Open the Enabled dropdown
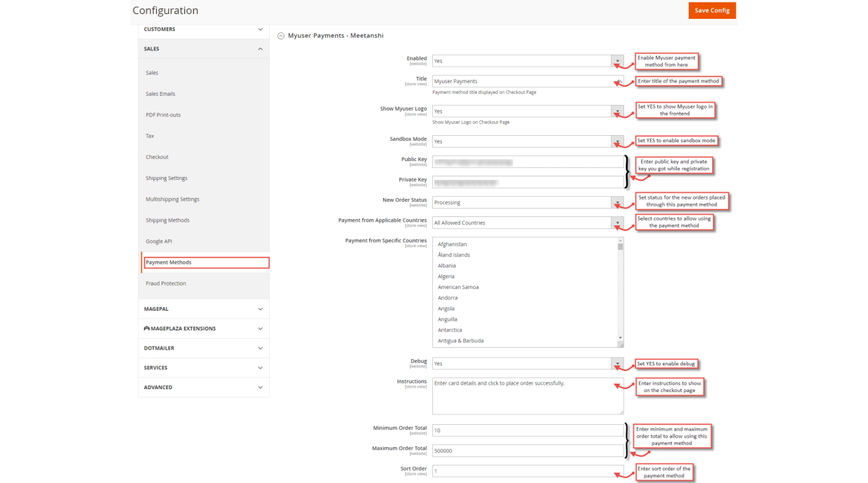This screenshot has height=483, width=868. [x=528, y=61]
